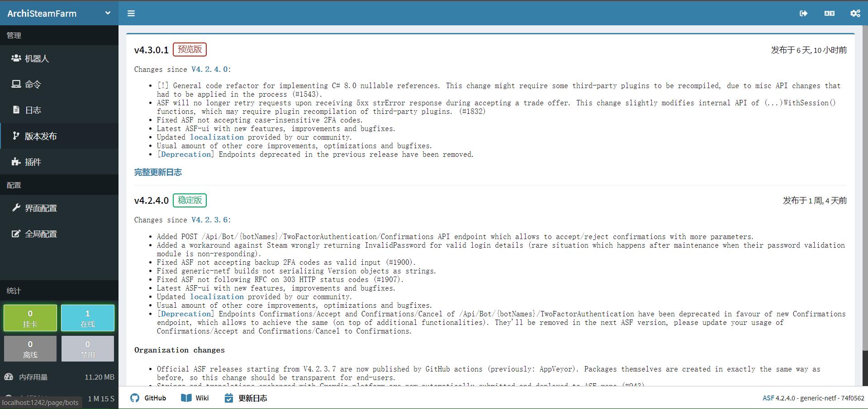Open 完整更新日志 full changelog link

(158, 172)
